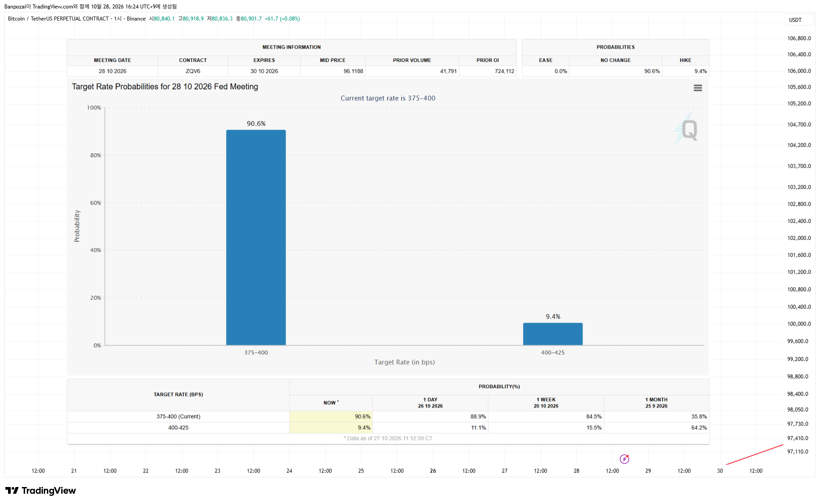Open the chart hamburger menu icon
Image resolution: width=820 pixels, height=504 pixels.
(x=698, y=88)
